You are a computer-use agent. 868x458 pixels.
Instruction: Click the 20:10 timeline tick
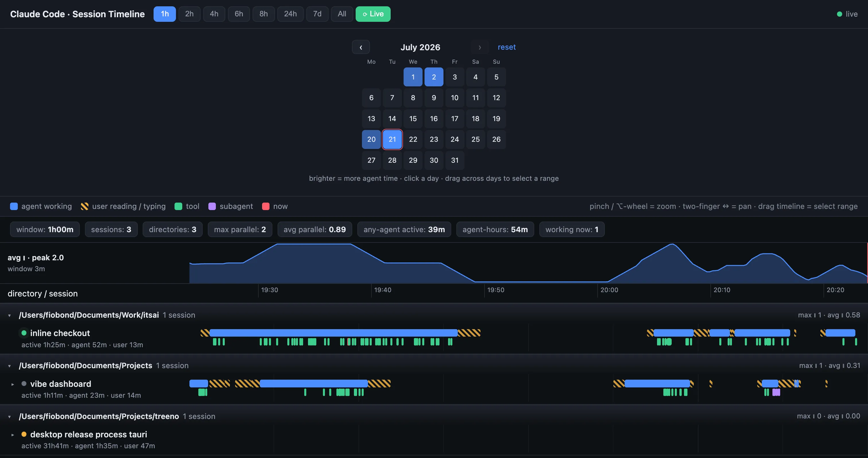pyautogui.click(x=722, y=290)
